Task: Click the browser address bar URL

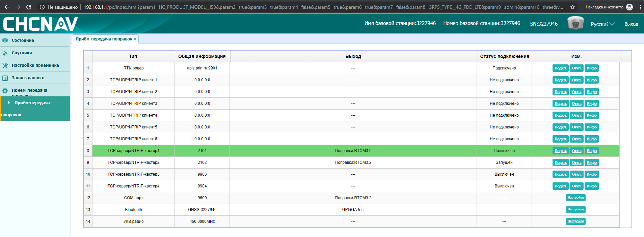Action: 323,7
